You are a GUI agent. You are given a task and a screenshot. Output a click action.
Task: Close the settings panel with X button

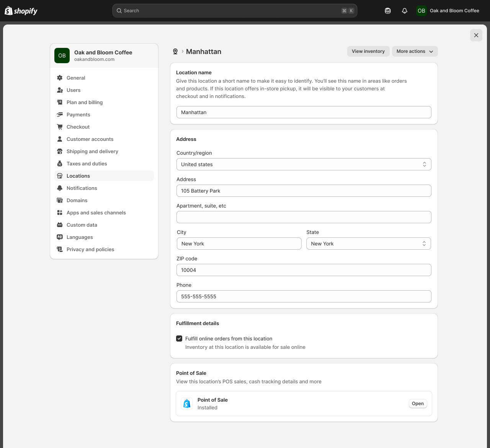tap(476, 35)
